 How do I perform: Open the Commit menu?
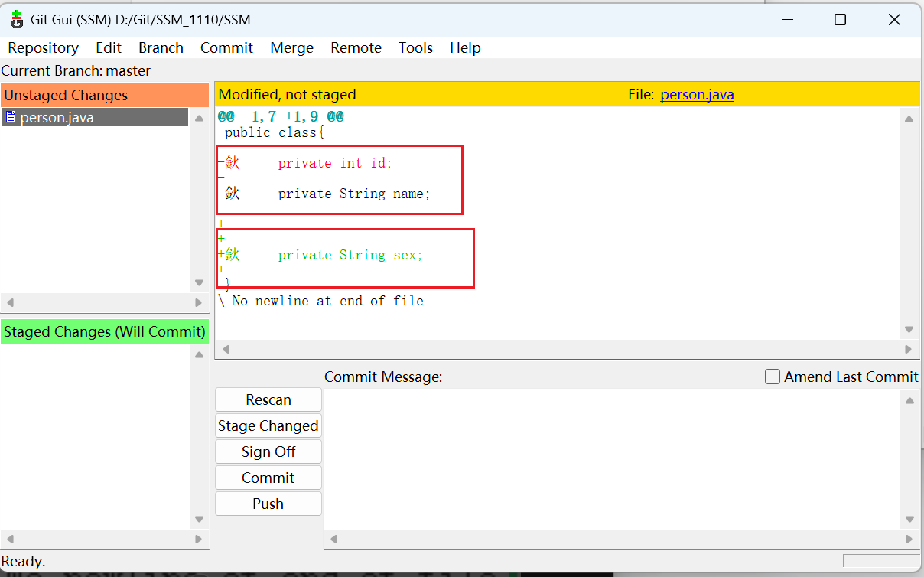tap(226, 47)
